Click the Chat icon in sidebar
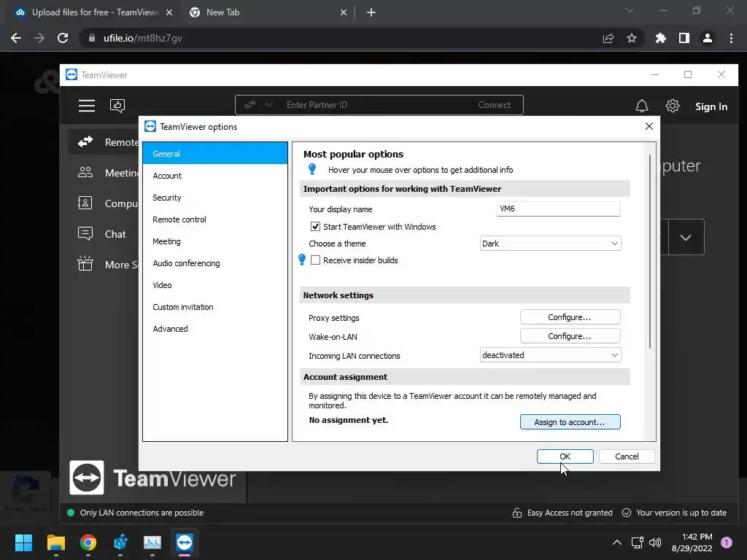The height and width of the screenshot is (560, 747). 85,234
